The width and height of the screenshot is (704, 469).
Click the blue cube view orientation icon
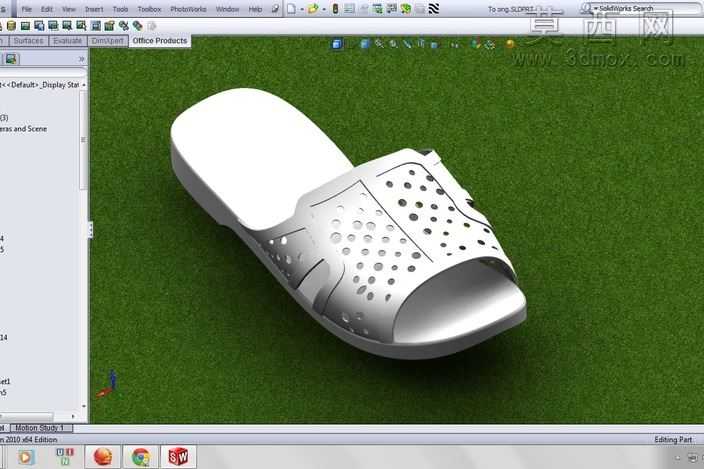coord(337,44)
